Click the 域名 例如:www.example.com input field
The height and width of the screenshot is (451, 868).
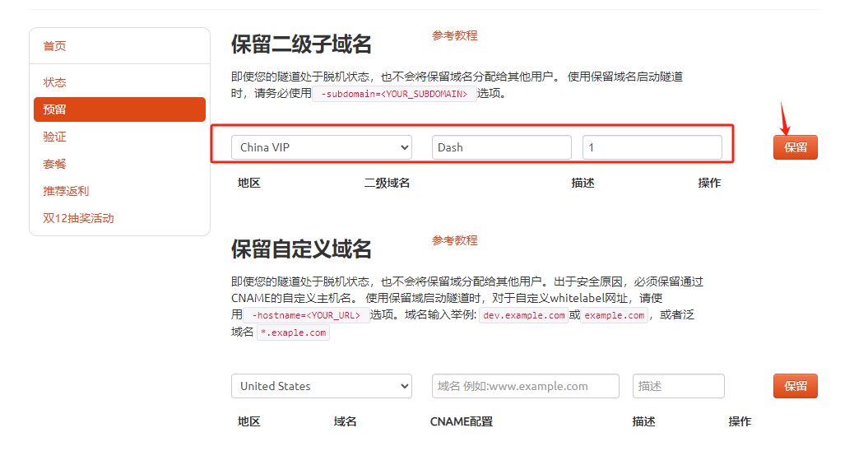[526, 386]
